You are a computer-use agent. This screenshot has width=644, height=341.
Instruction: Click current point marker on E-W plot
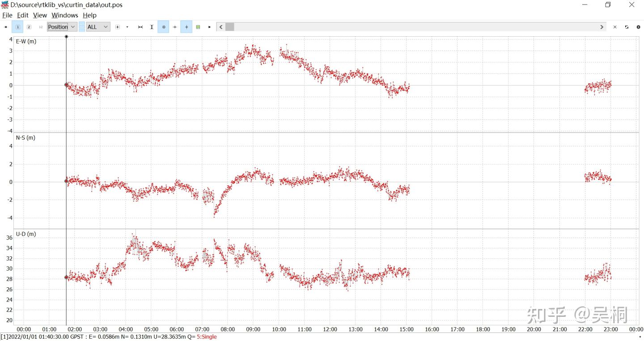(x=66, y=85)
